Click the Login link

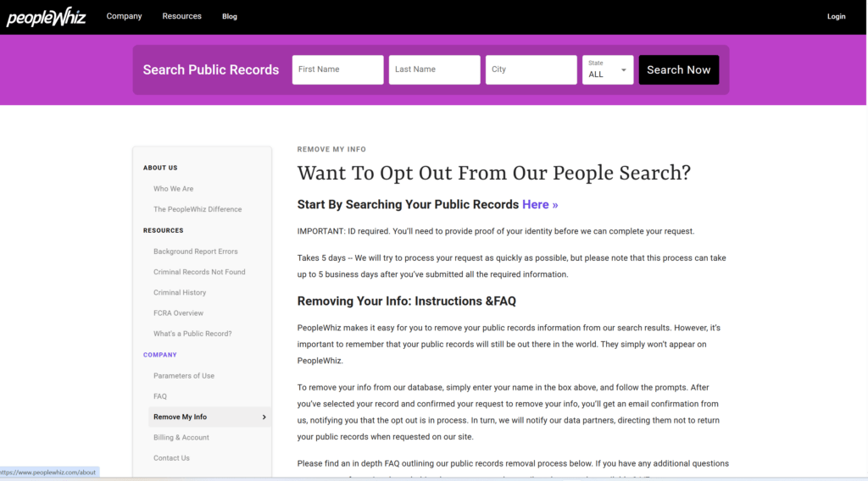pos(836,17)
